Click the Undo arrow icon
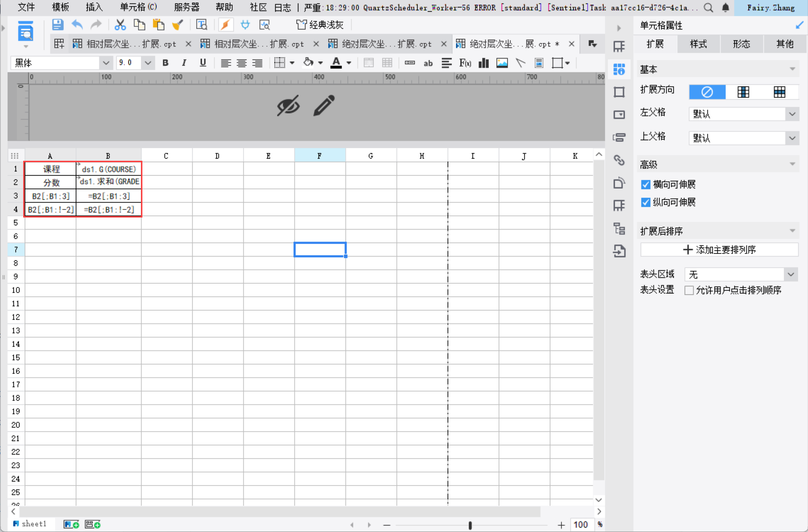The image size is (808, 532). (x=77, y=25)
